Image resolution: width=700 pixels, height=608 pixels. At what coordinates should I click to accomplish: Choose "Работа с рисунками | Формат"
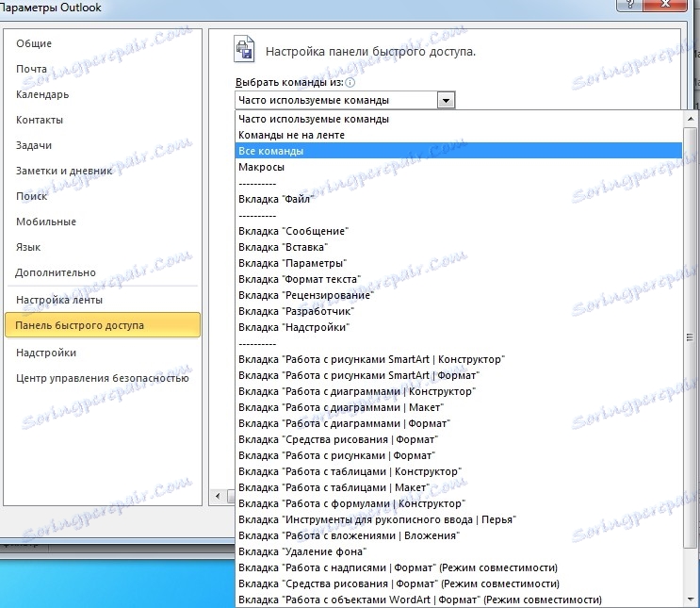tap(459, 455)
